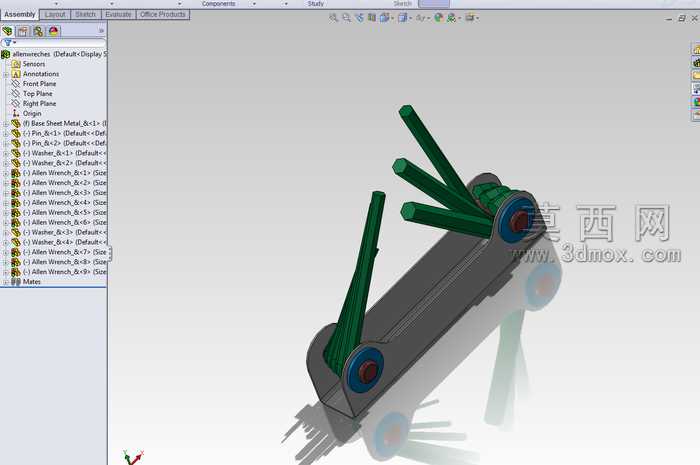Select the allenwreches top assembly node
This screenshot has width=700, height=465.
[54, 54]
